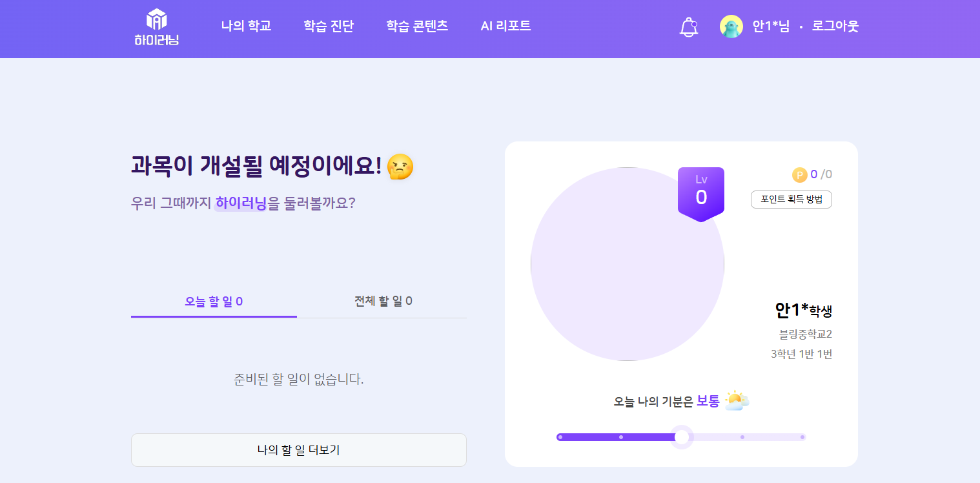Click the large circular profile picture
Screen dimensions: 980x483
627,264
